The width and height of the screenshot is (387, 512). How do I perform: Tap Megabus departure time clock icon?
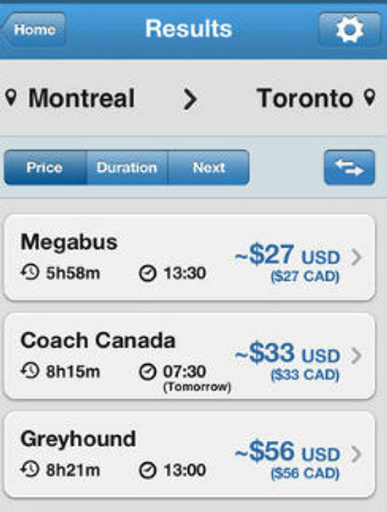148,273
